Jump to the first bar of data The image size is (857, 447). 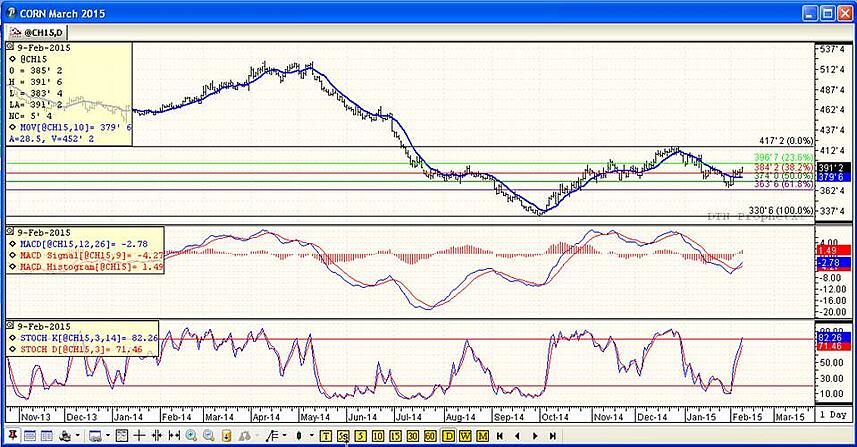click(500, 436)
